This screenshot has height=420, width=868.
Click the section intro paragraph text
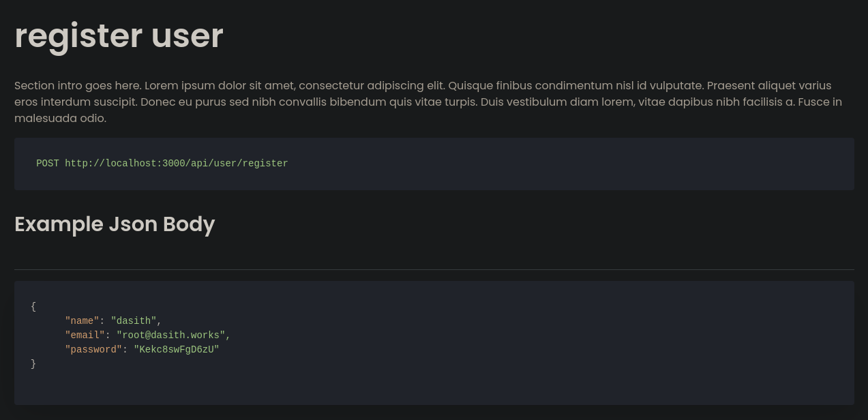coord(428,102)
